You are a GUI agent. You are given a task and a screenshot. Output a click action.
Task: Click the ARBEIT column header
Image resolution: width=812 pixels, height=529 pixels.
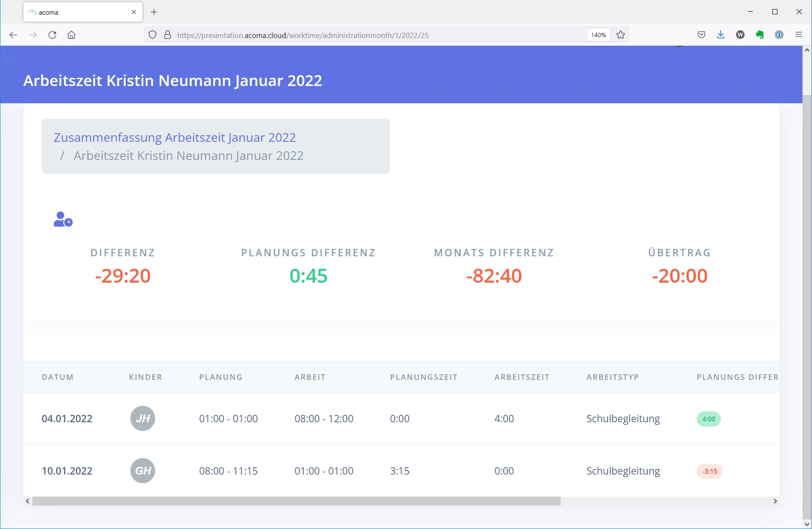pyautogui.click(x=310, y=377)
